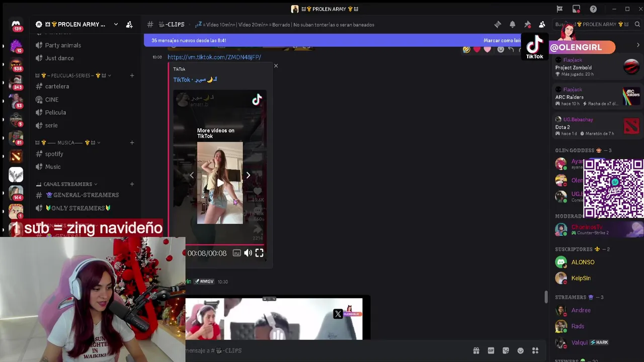Open threads icon in channel header
The image size is (644, 362).
(x=498, y=24)
